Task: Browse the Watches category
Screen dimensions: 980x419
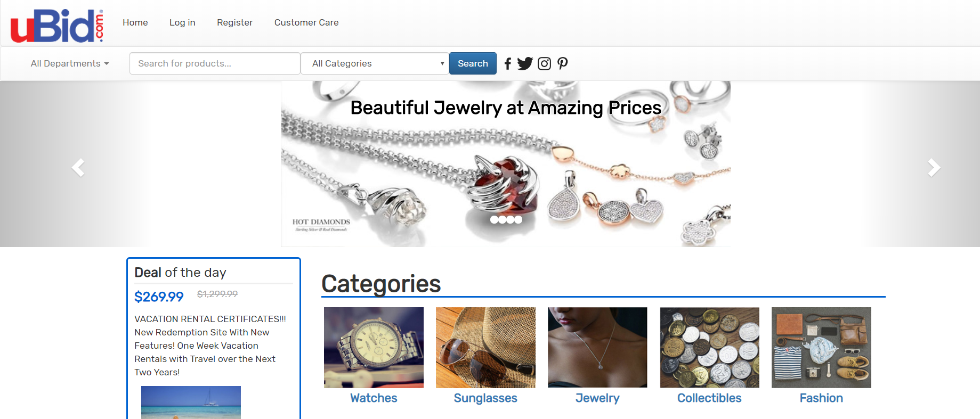Action: pyautogui.click(x=373, y=398)
